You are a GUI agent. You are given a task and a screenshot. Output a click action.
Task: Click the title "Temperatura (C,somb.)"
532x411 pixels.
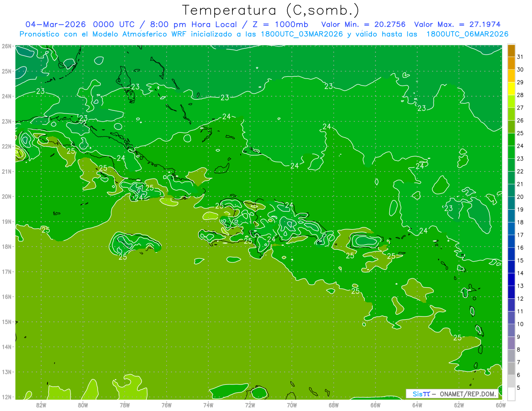(271, 10)
